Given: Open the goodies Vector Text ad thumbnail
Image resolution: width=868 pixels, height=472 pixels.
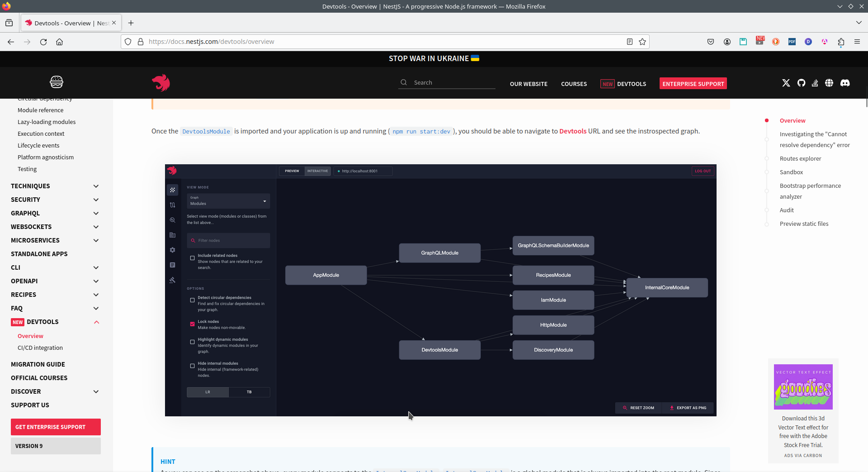Looking at the screenshot, I should (803, 387).
